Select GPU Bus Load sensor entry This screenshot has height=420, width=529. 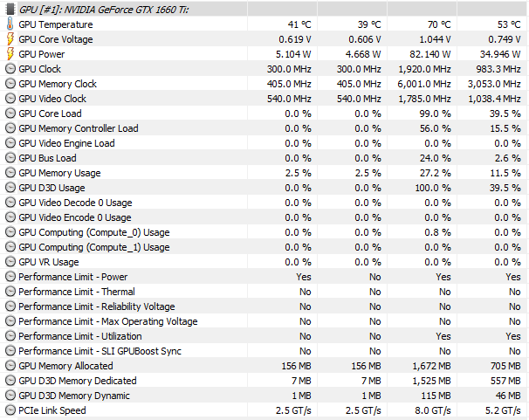(x=47, y=158)
